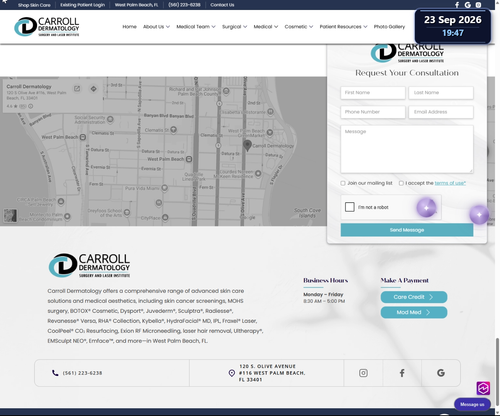Switch the map to satellite thumbnail
The image size is (500, 416).
coord(10,216)
